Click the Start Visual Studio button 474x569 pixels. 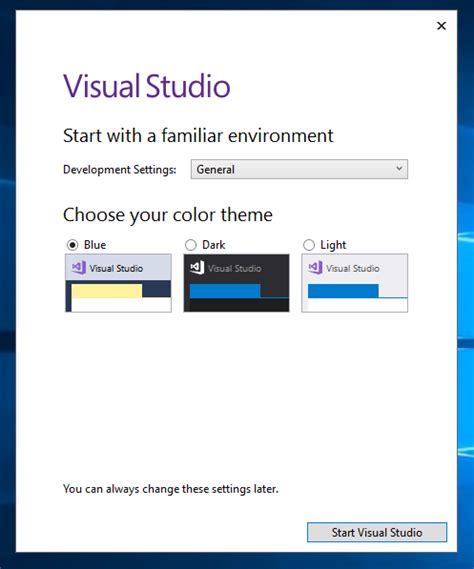(377, 532)
